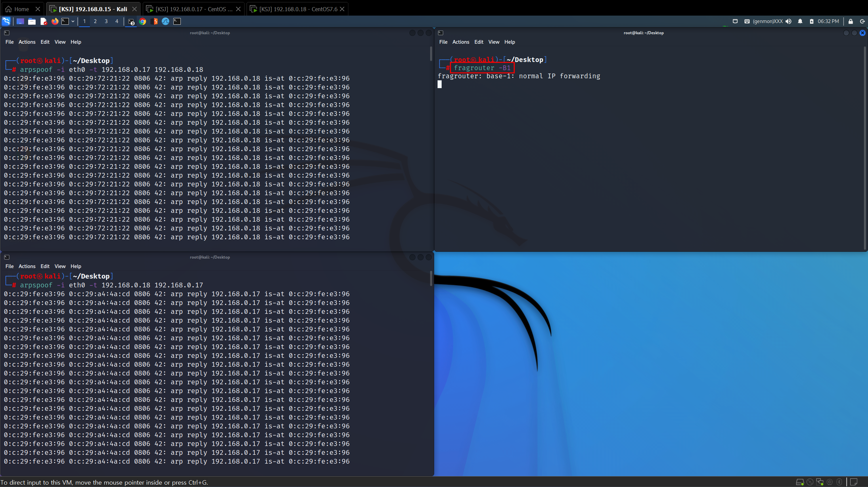Click the log out icon
This screenshot has height=487, width=868.
(862, 21)
